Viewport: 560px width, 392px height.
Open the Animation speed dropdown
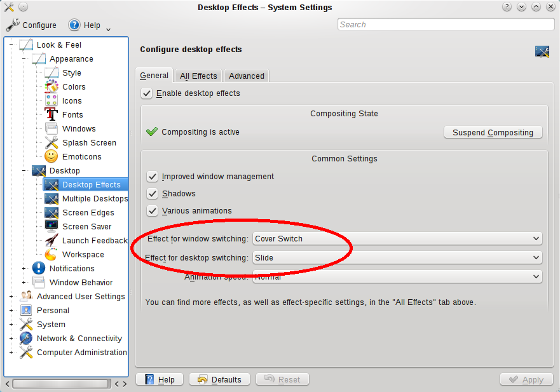click(397, 276)
